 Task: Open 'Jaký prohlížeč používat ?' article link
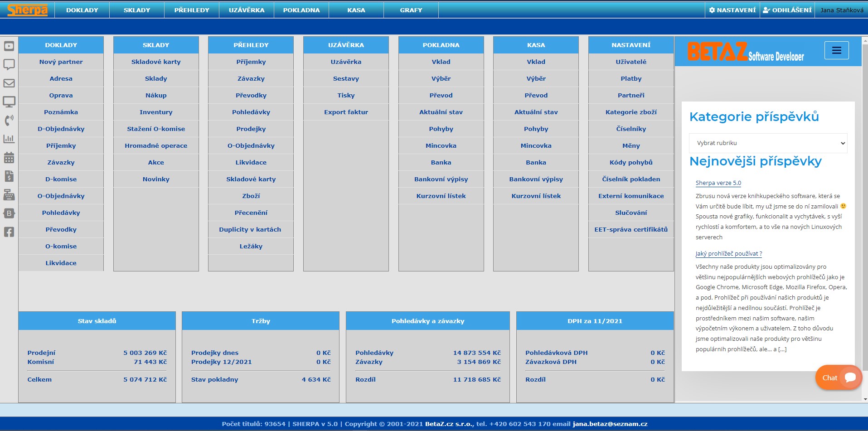(728, 254)
